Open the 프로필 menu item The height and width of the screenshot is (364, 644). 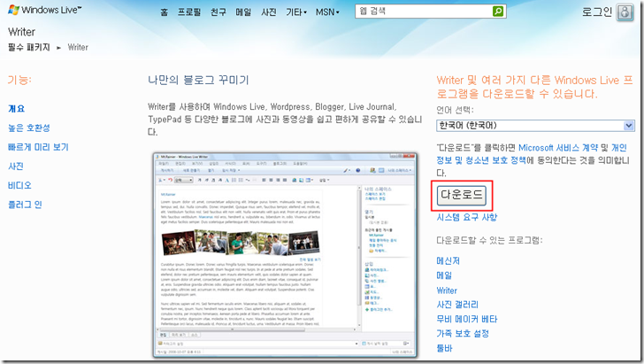(x=189, y=12)
